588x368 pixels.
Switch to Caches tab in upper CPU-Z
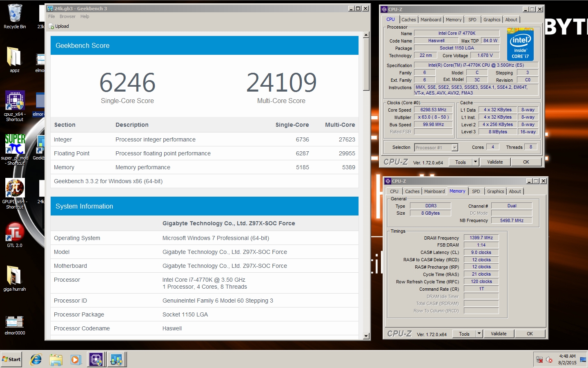pos(408,20)
